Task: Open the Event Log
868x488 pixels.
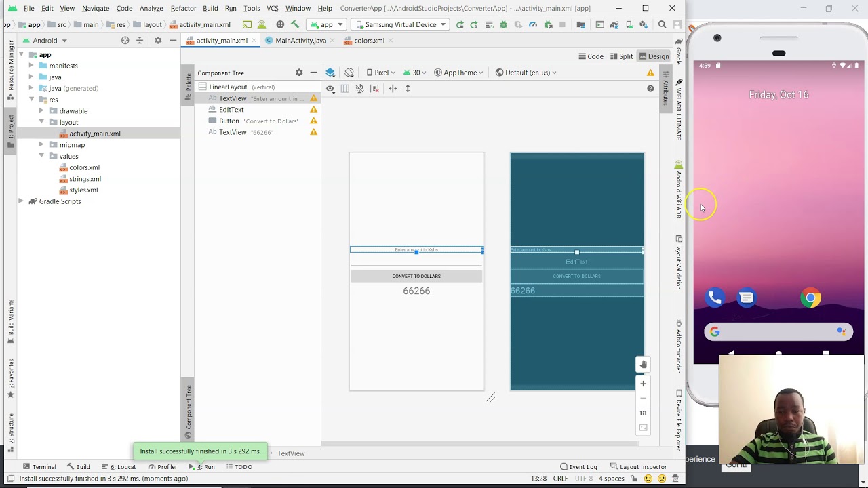Action: (x=578, y=466)
